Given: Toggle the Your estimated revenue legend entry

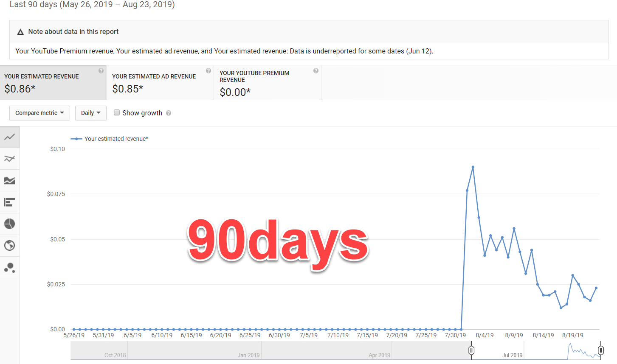Looking at the screenshot, I should coord(109,139).
